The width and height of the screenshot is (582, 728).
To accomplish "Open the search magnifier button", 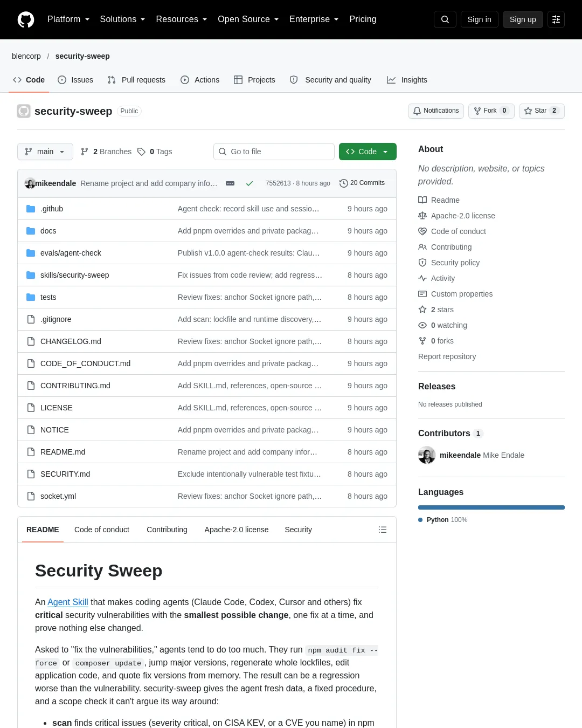I will click(x=445, y=19).
